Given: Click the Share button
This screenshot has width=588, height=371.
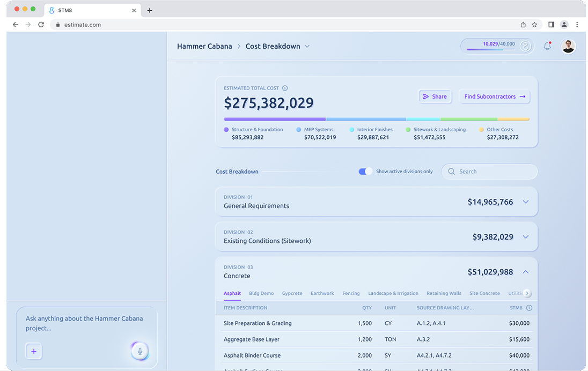Looking at the screenshot, I should pos(435,97).
